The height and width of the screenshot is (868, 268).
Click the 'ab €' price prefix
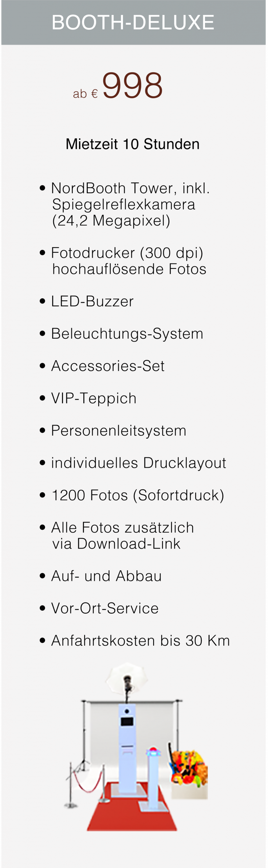point(85,94)
